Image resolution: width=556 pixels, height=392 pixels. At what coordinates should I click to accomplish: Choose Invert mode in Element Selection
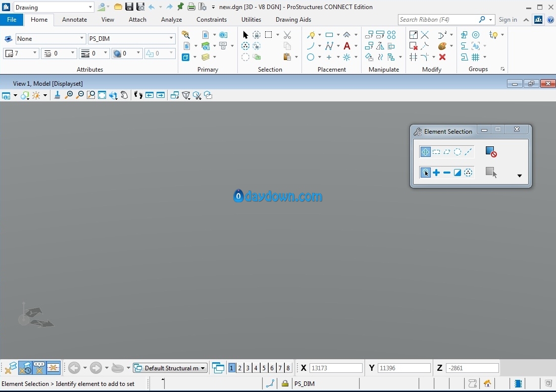pyautogui.click(x=458, y=173)
